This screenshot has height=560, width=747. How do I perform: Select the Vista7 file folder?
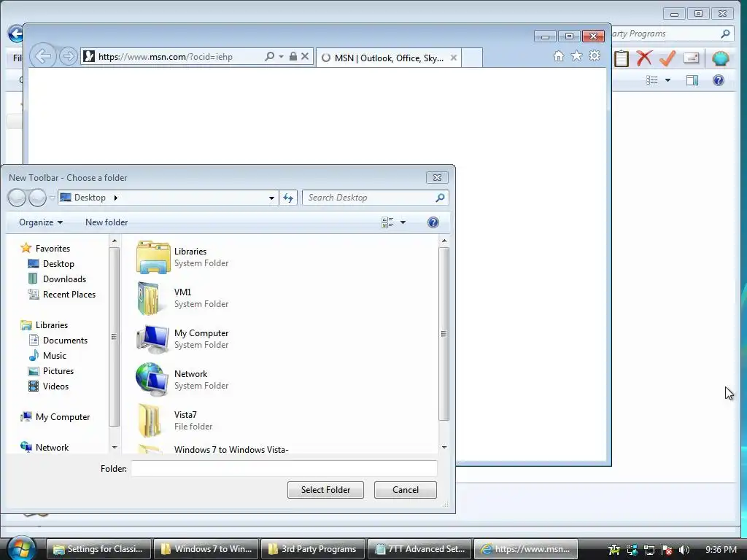175,421
